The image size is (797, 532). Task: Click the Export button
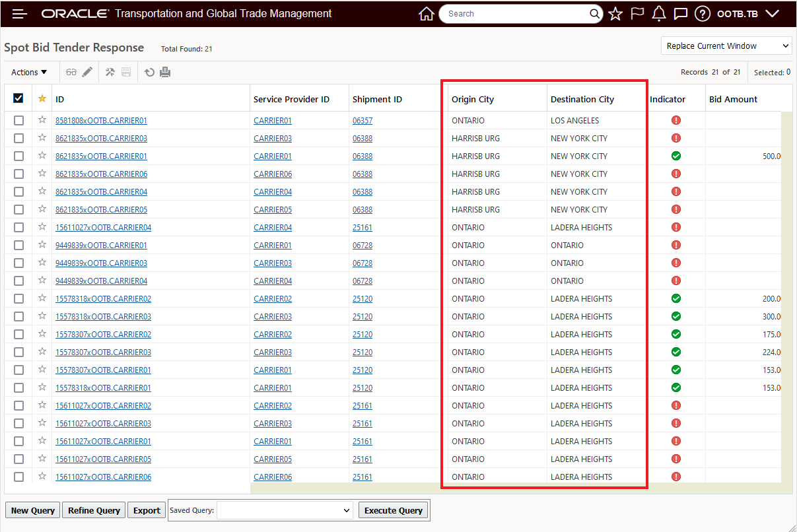147,510
